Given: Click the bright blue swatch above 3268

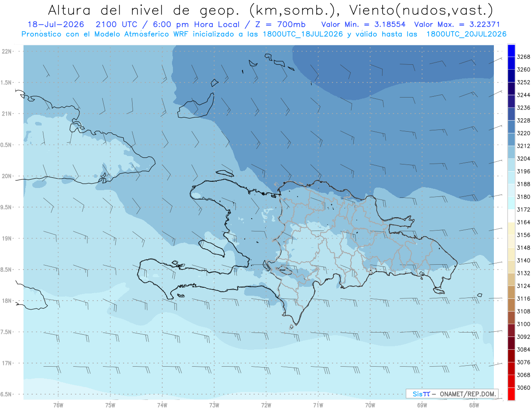Looking at the screenshot, I should [x=511, y=51].
